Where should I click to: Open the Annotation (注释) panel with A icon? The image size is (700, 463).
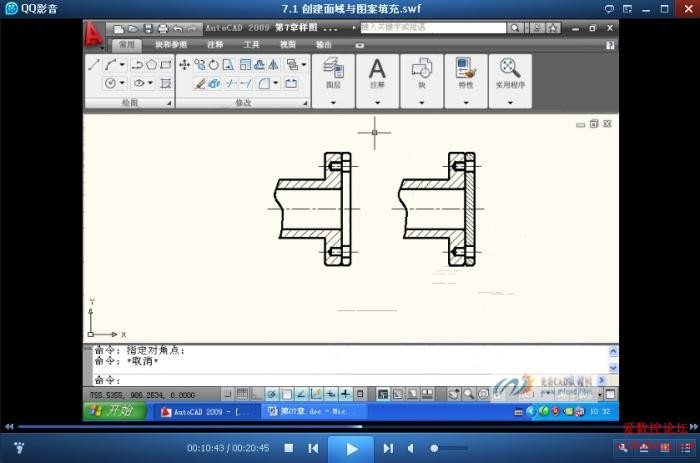pyautogui.click(x=377, y=74)
